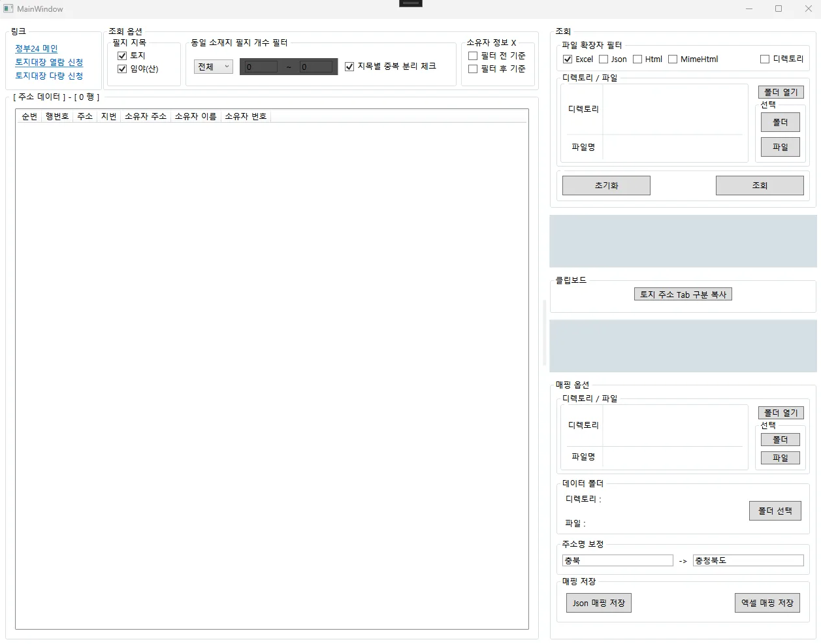
Task: Click 폴더 열기 in the 조회 section
Action: click(781, 92)
